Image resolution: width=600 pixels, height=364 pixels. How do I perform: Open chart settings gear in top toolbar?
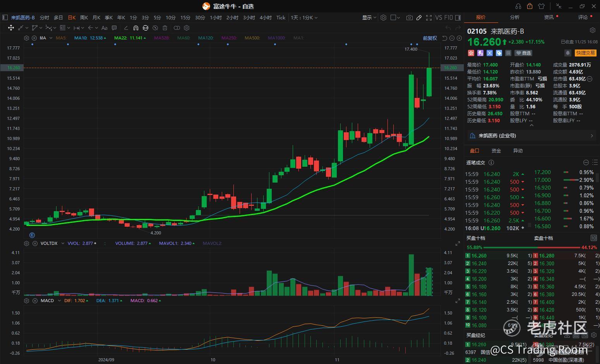pyautogui.click(x=383, y=17)
